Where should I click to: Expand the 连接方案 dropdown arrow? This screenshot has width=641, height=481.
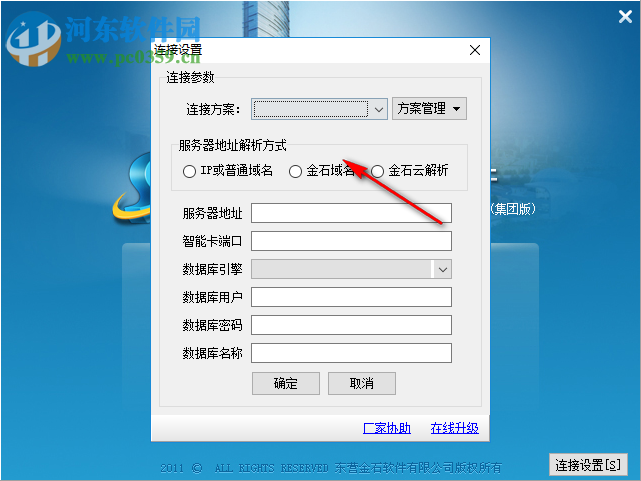click(x=379, y=109)
